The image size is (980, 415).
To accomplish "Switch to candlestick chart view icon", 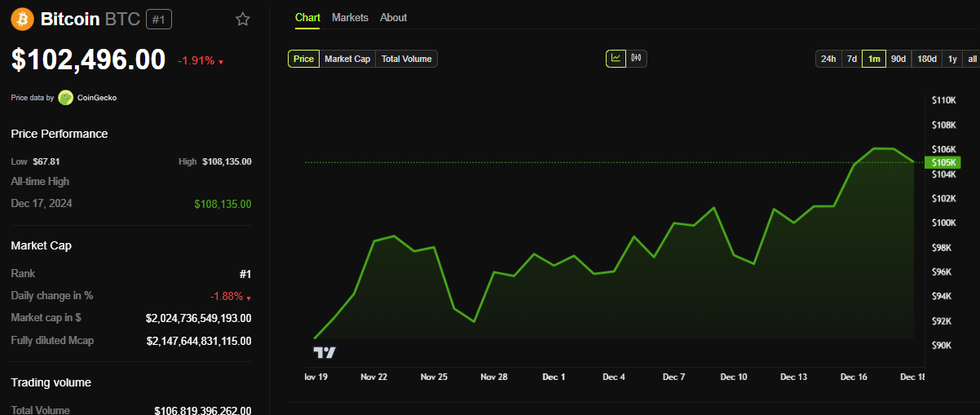I will click(x=637, y=58).
